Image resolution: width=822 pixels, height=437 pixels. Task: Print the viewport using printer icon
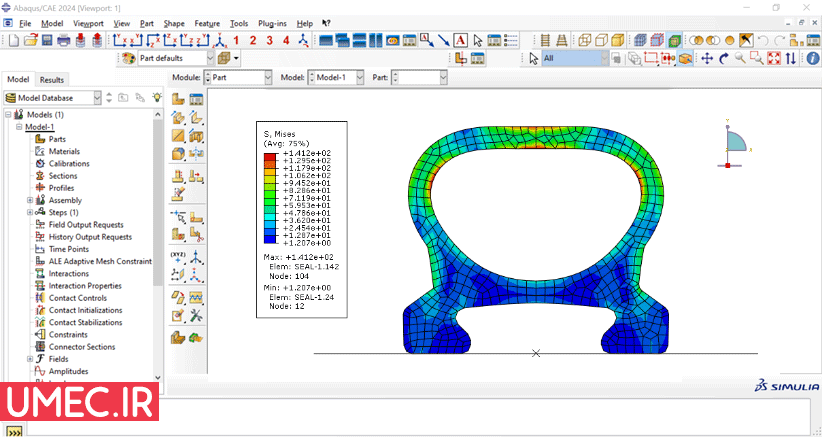tap(63, 40)
